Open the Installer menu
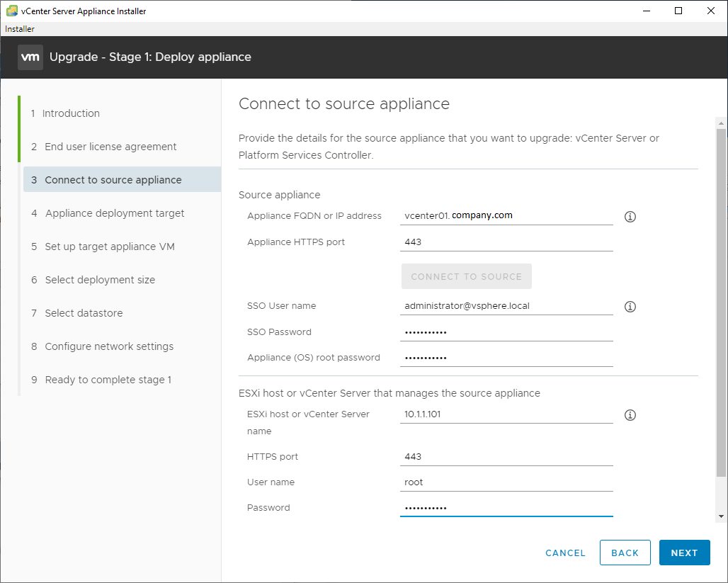 coord(20,29)
